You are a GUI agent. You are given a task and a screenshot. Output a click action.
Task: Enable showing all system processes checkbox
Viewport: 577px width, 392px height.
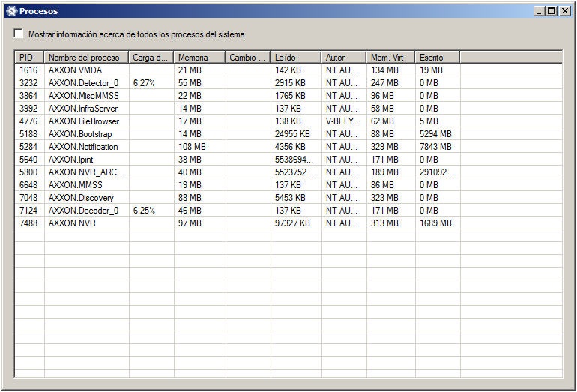(x=19, y=34)
